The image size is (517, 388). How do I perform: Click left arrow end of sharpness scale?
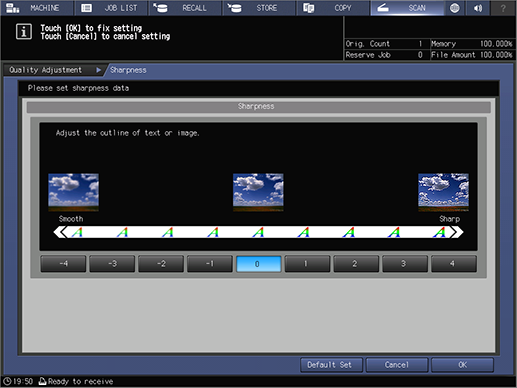coord(60,232)
